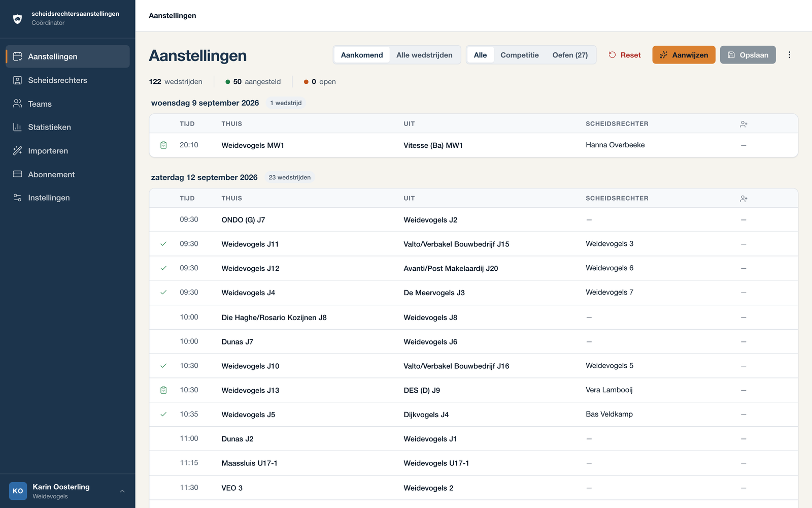This screenshot has width=812, height=508.
Task: Open the referee cell for Die Haghe/Rosario Kozijnen J8
Action: [x=589, y=317]
